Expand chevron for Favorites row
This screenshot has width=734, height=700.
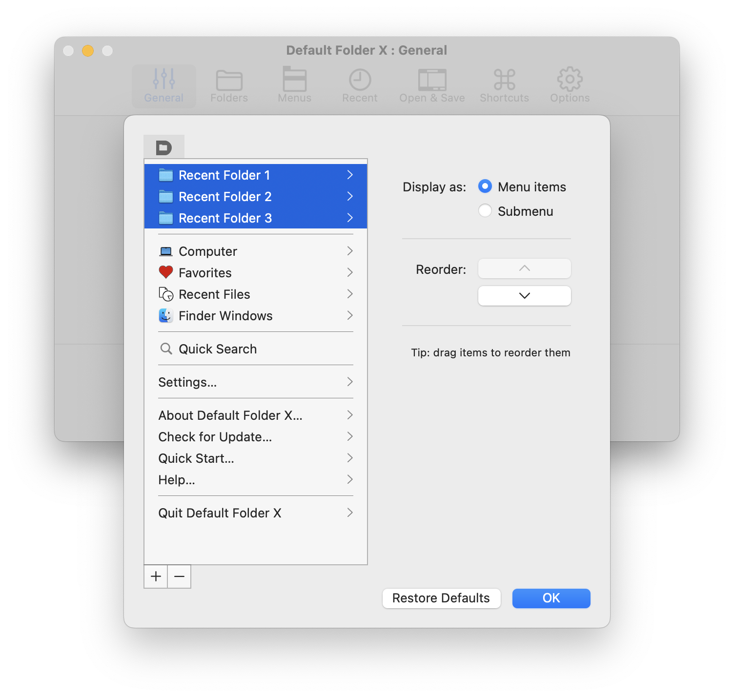[x=350, y=272]
